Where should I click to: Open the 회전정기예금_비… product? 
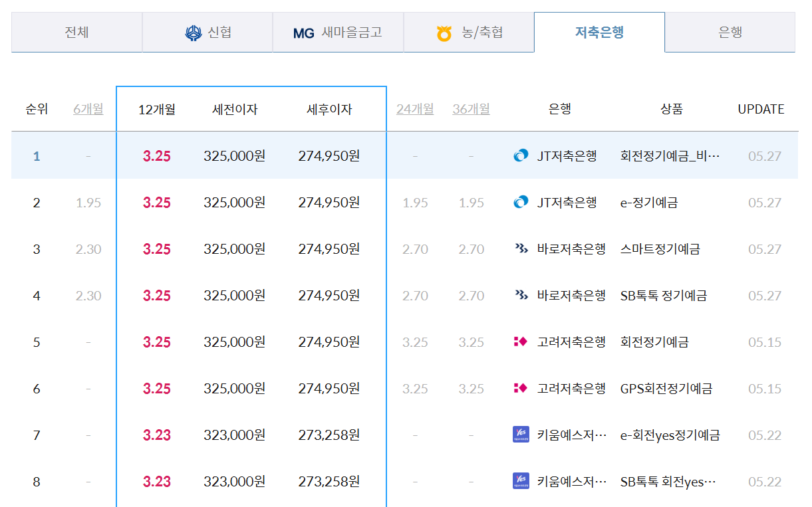[670, 155]
